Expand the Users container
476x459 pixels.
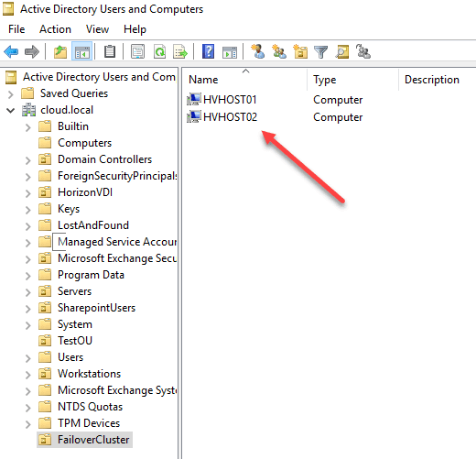tap(27, 358)
